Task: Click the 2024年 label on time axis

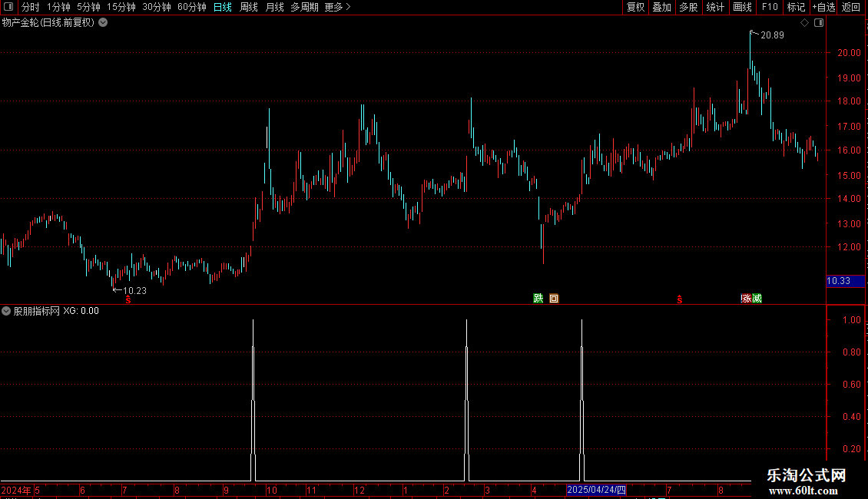Action: [16, 490]
